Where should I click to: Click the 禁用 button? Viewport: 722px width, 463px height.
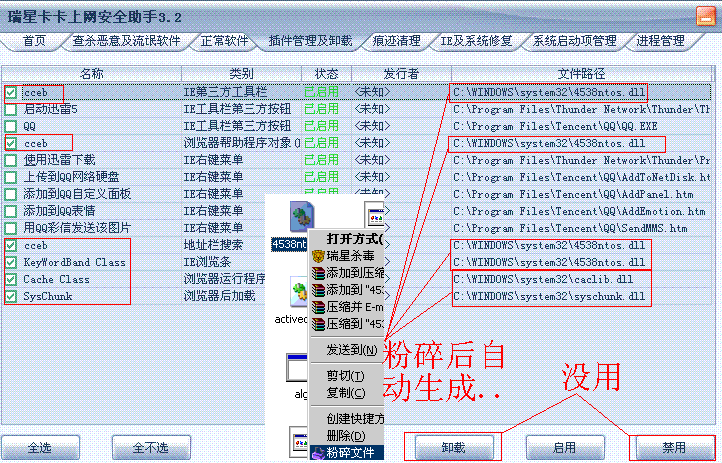[x=675, y=447]
